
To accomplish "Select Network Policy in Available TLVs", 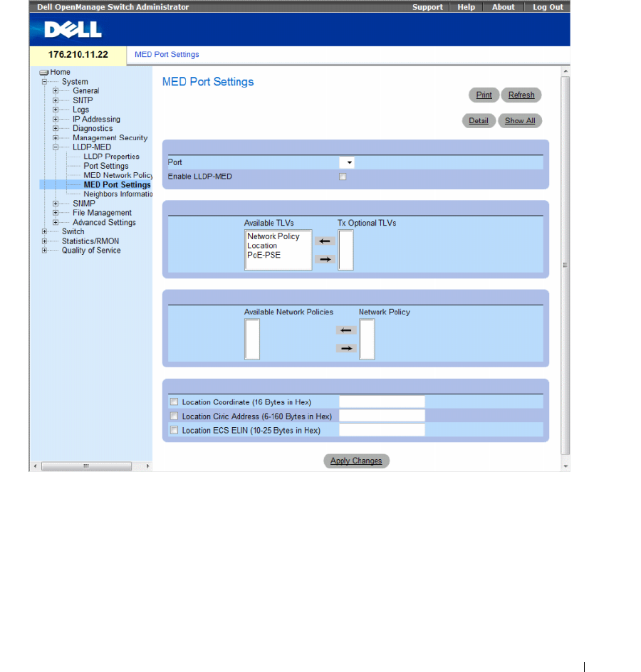I will 273,236.
